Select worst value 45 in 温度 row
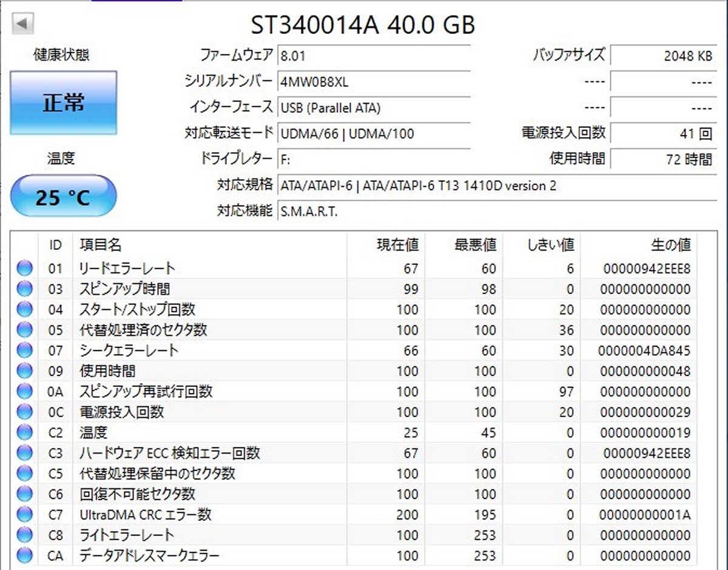728x570 pixels. click(x=488, y=432)
